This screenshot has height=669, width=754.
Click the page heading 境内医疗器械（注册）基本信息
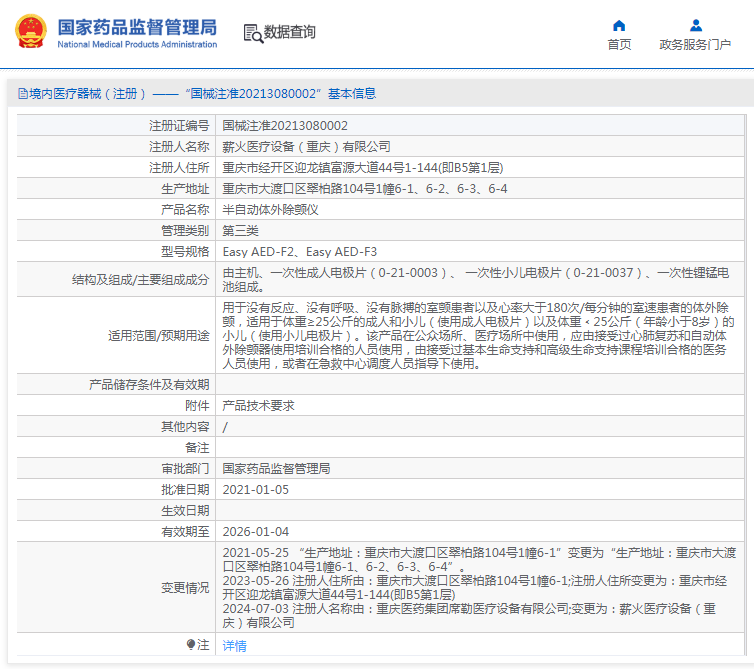(197, 93)
